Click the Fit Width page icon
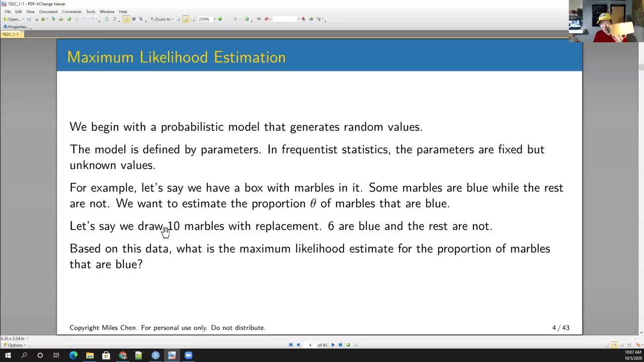The width and height of the screenshot is (644, 362). pyautogui.click(x=193, y=19)
